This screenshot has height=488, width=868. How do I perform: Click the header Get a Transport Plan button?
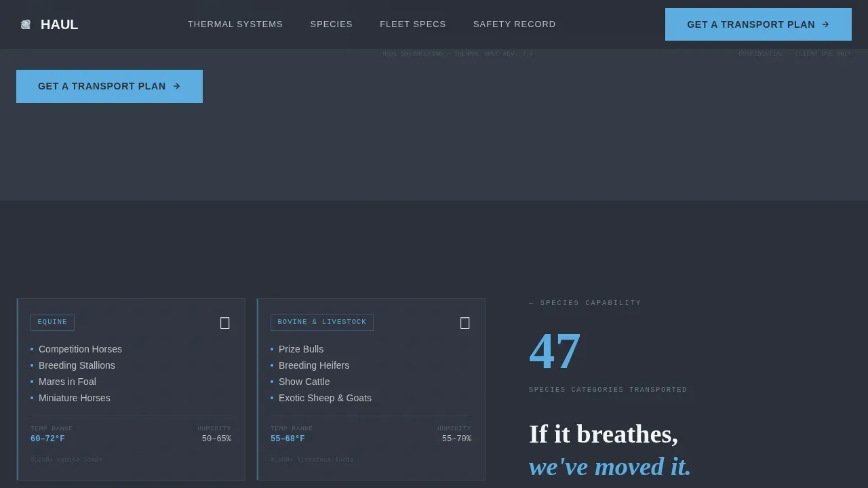(x=758, y=24)
